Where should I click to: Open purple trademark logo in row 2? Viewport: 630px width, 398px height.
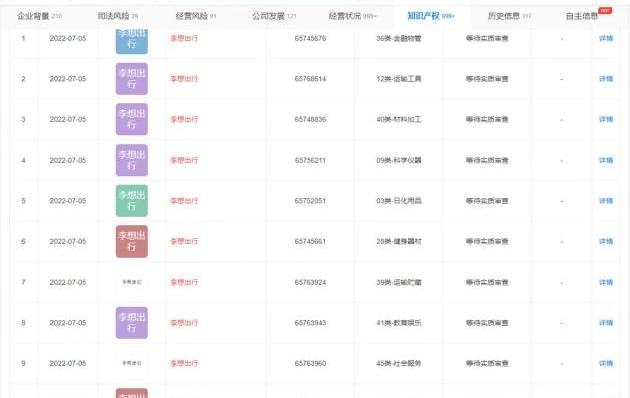132,79
